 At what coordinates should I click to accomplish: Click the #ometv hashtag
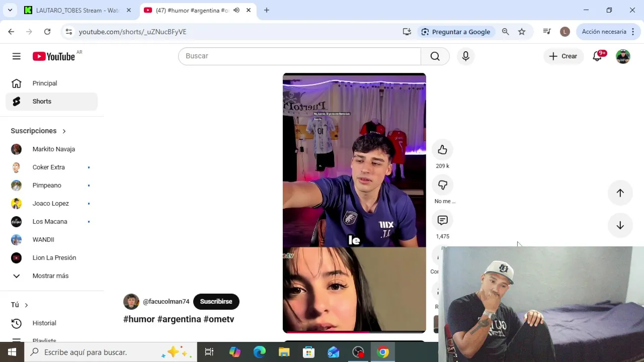click(219, 319)
